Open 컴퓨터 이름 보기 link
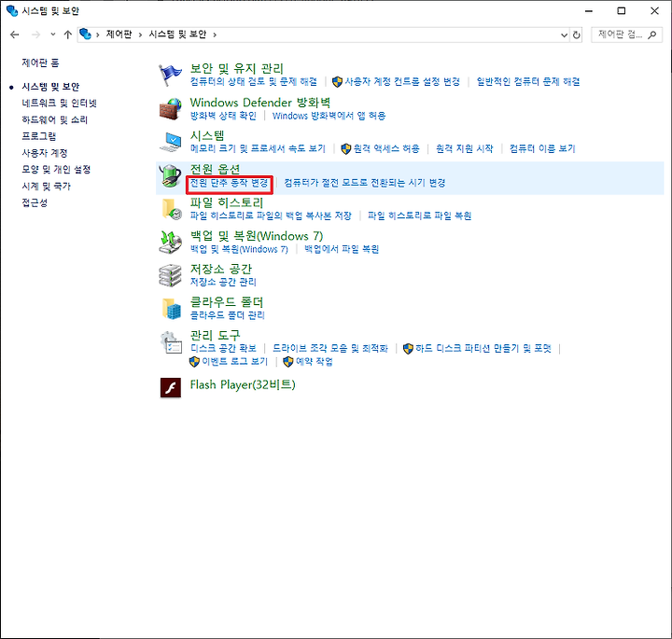 [x=541, y=148]
